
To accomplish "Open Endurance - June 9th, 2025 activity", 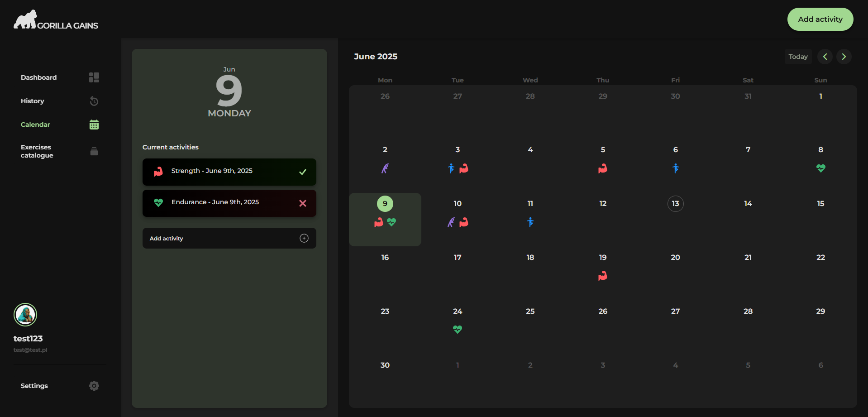I will pos(229,203).
